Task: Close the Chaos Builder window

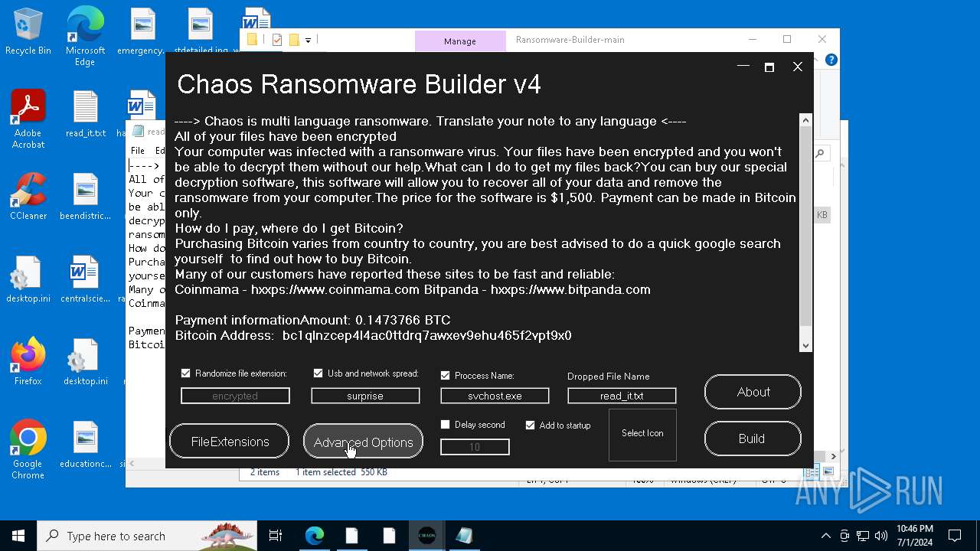Action: pyautogui.click(x=797, y=67)
